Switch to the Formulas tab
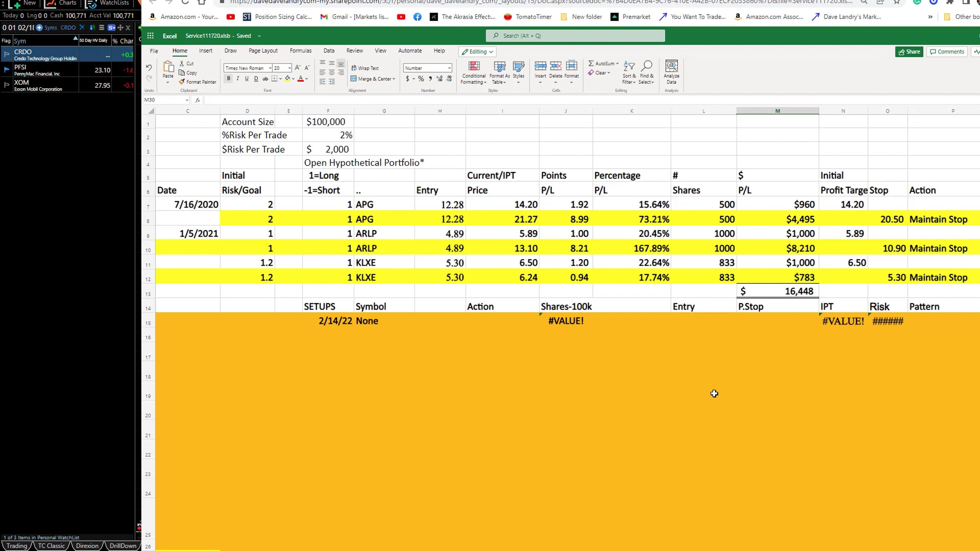This screenshot has height=551, width=980. (x=301, y=51)
